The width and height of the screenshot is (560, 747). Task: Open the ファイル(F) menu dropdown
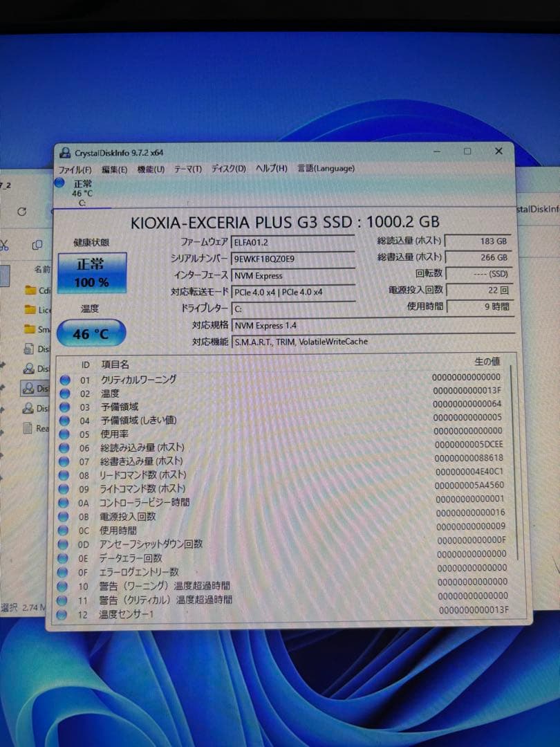point(76,168)
